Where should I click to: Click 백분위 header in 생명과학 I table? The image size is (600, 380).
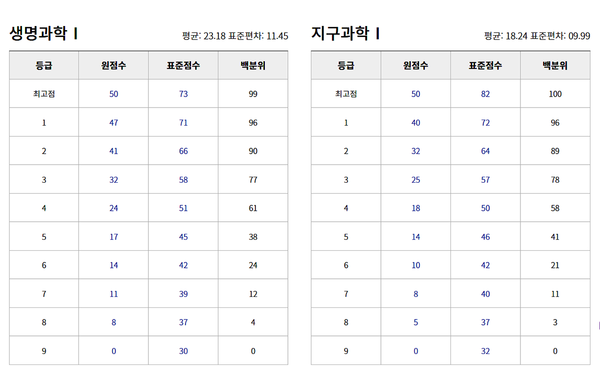click(253, 65)
